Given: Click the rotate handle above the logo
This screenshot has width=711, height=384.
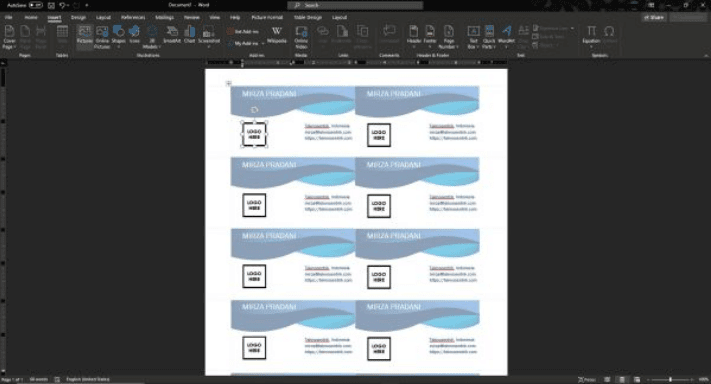Looking at the screenshot, I should click(254, 110).
